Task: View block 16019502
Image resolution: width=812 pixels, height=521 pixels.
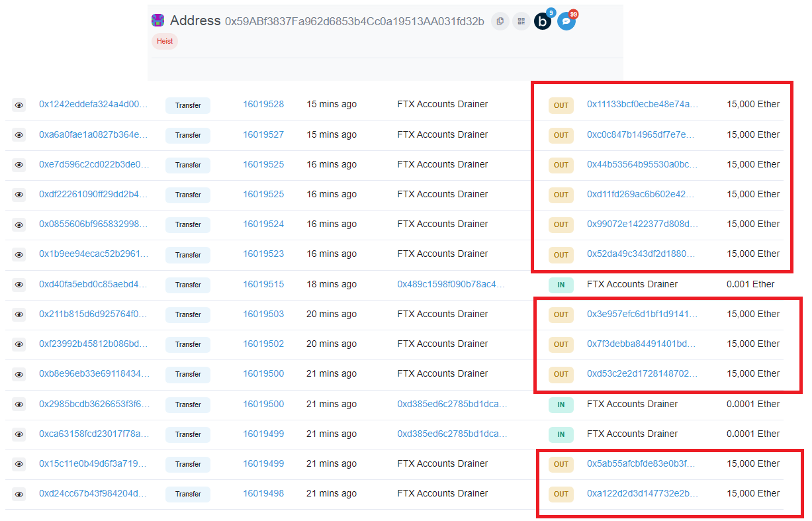Action: pos(263,344)
